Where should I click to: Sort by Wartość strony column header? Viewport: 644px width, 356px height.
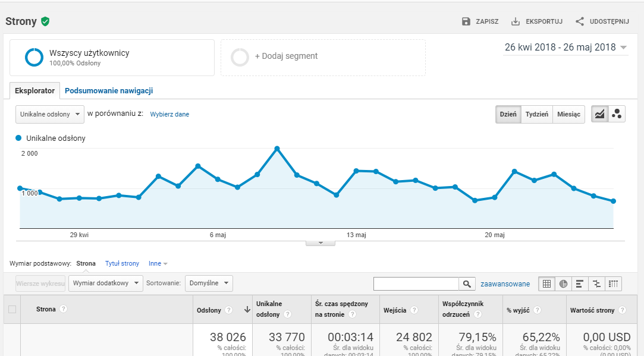pyautogui.click(x=592, y=310)
